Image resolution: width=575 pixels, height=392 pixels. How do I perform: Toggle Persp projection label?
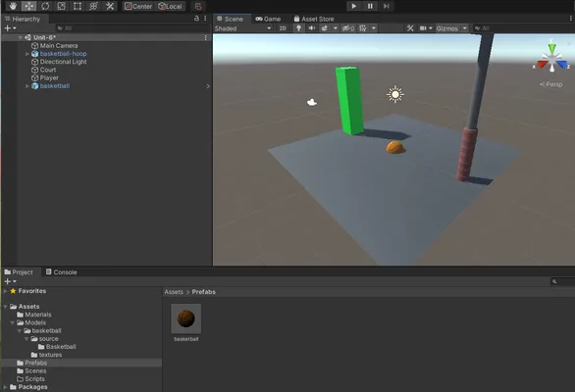point(551,84)
